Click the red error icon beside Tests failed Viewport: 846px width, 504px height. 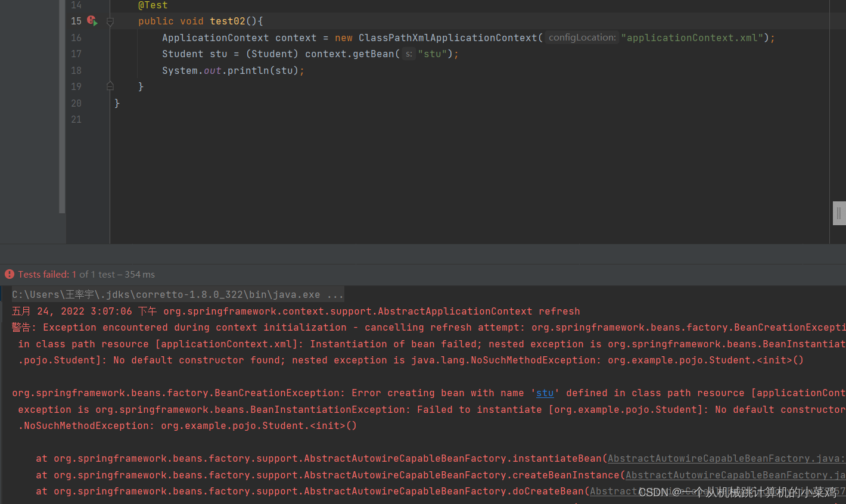8,274
